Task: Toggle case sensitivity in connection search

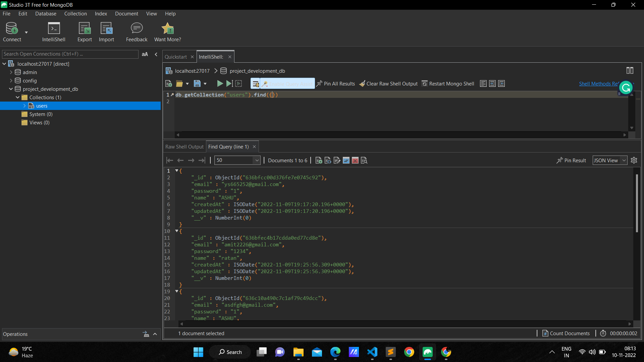Action: click(x=145, y=54)
